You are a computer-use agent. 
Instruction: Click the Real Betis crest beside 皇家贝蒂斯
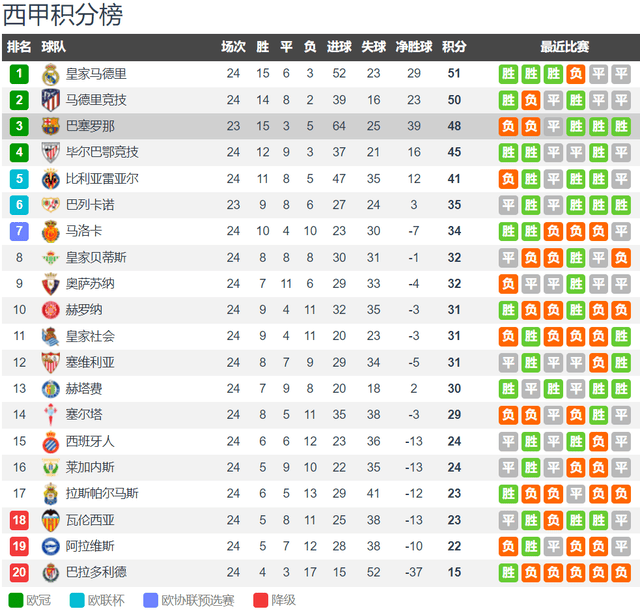(x=50, y=257)
